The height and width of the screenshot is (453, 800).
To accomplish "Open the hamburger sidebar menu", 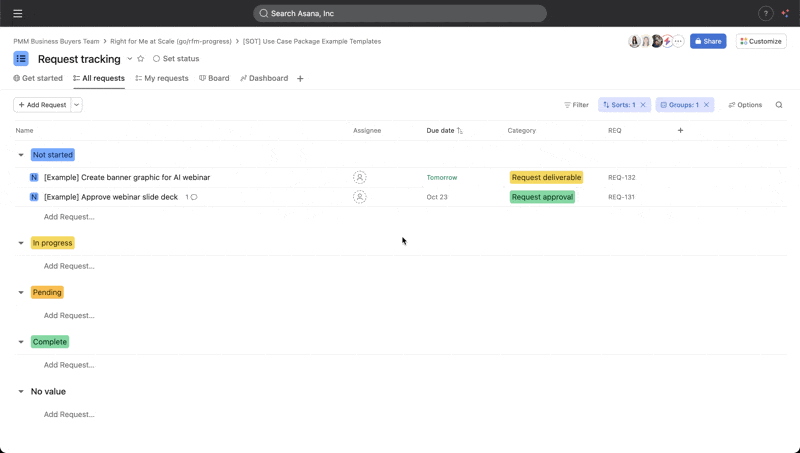I will (x=17, y=14).
